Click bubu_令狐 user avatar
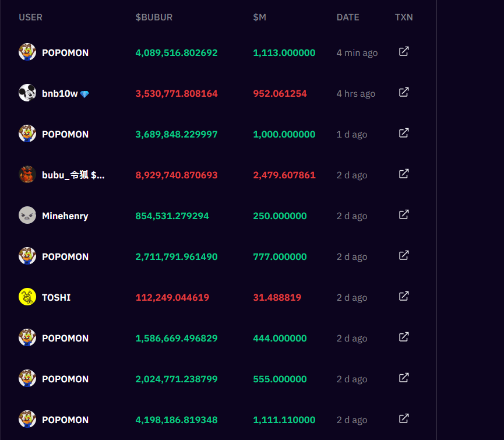Viewport: 504px width, 440px height. coord(27,174)
